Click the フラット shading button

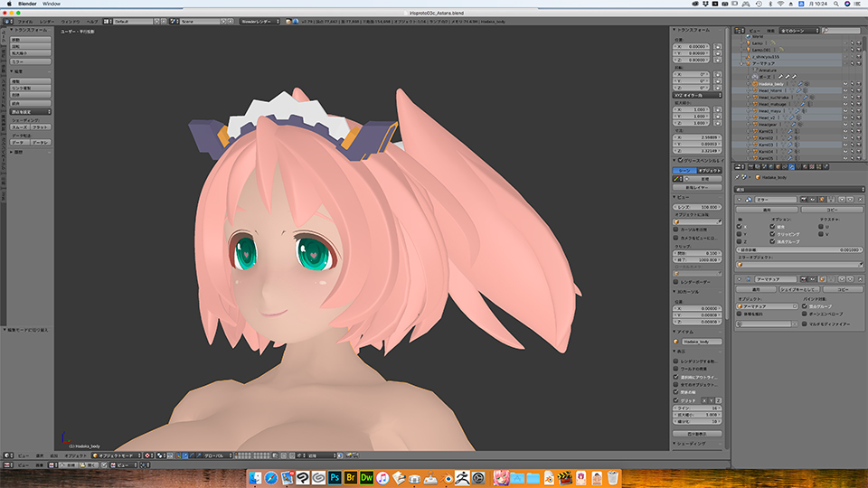click(x=41, y=127)
